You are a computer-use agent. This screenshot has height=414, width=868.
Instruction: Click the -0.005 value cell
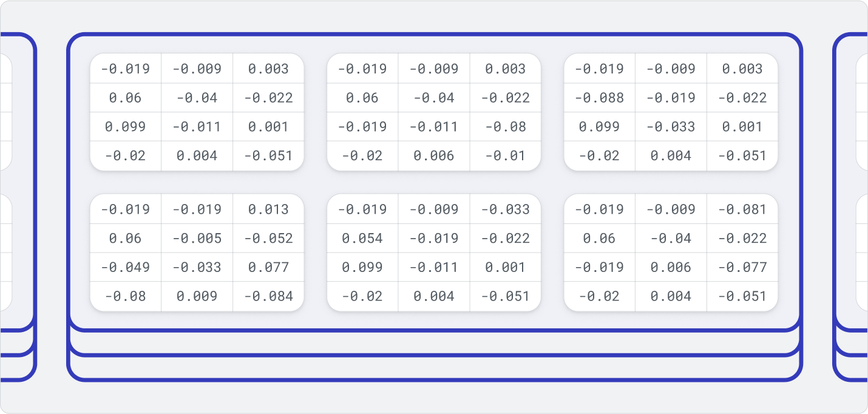tap(197, 239)
